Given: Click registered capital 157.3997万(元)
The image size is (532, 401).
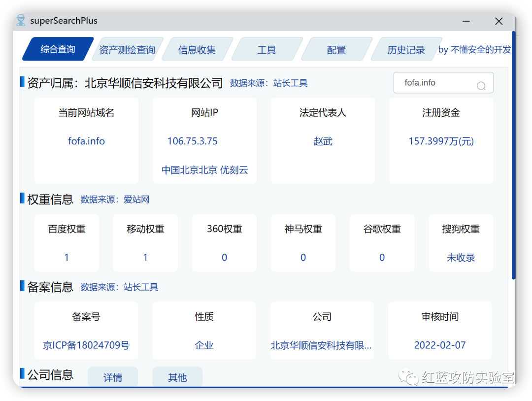Looking at the screenshot, I should (x=441, y=141).
